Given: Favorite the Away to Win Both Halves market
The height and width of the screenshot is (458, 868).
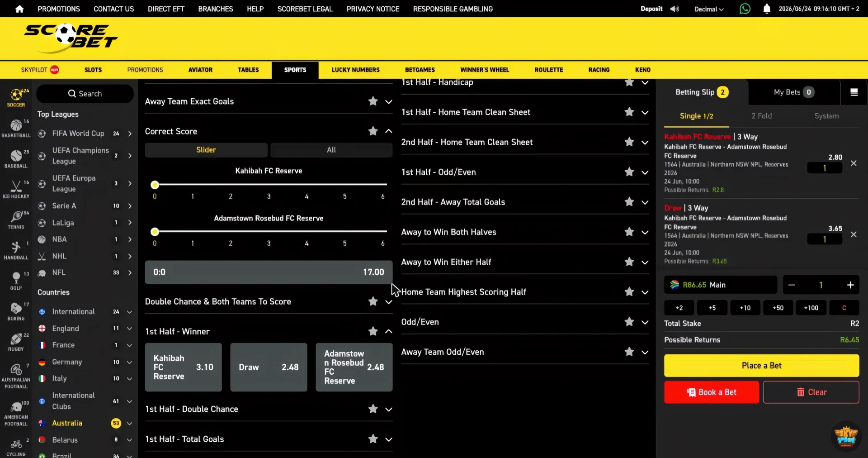Looking at the screenshot, I should [629, 232].
